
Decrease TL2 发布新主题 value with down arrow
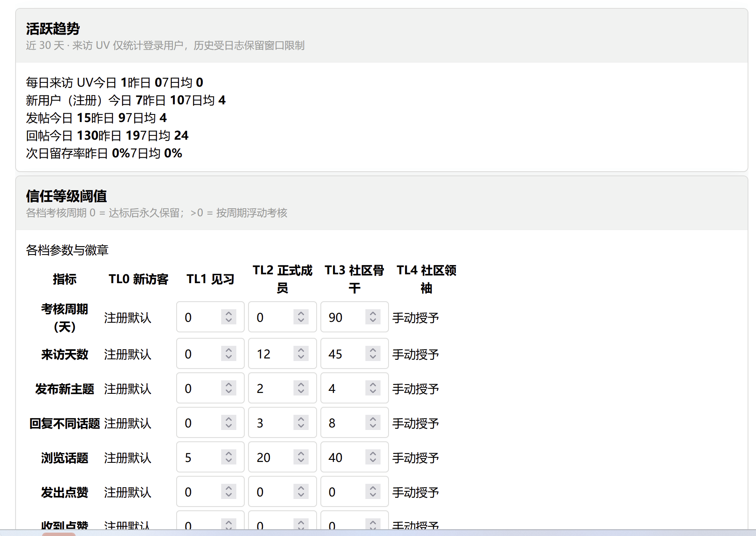click(x=301, y=392)
